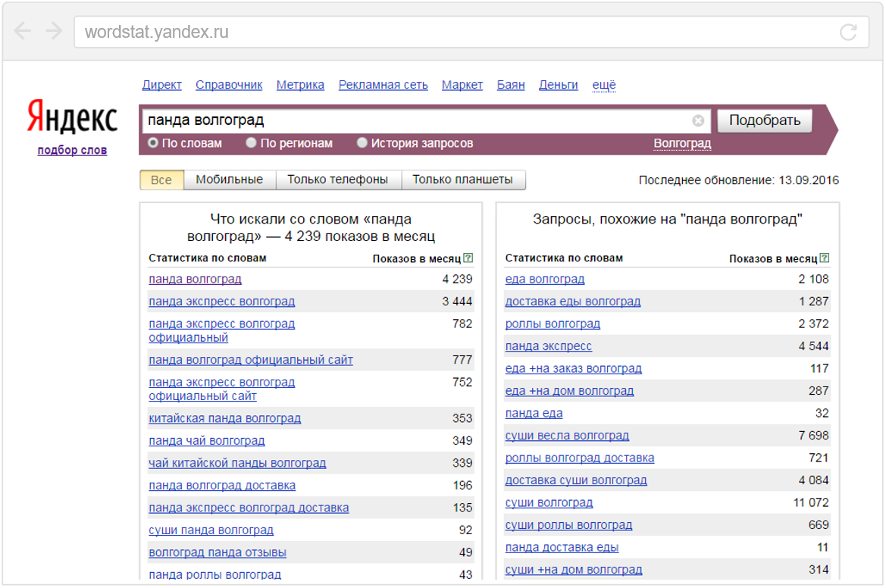Open the 'панда чай волгоград' link
The height and width of the screenshot is (588, 886).
point(207,440)
